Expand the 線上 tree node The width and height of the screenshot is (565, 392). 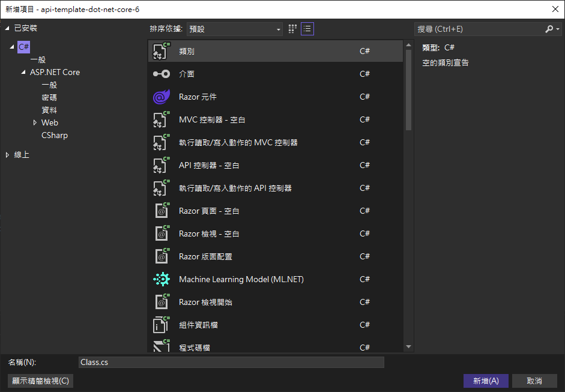point(7,154)
